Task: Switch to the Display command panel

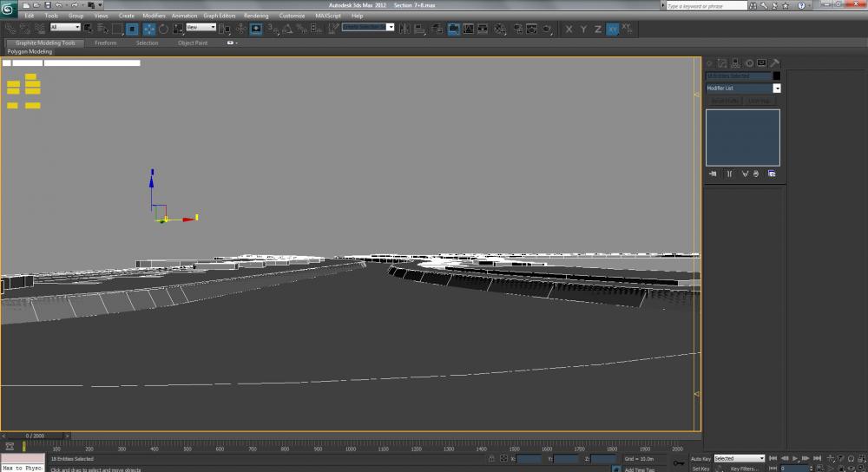Action: (762, 63)
